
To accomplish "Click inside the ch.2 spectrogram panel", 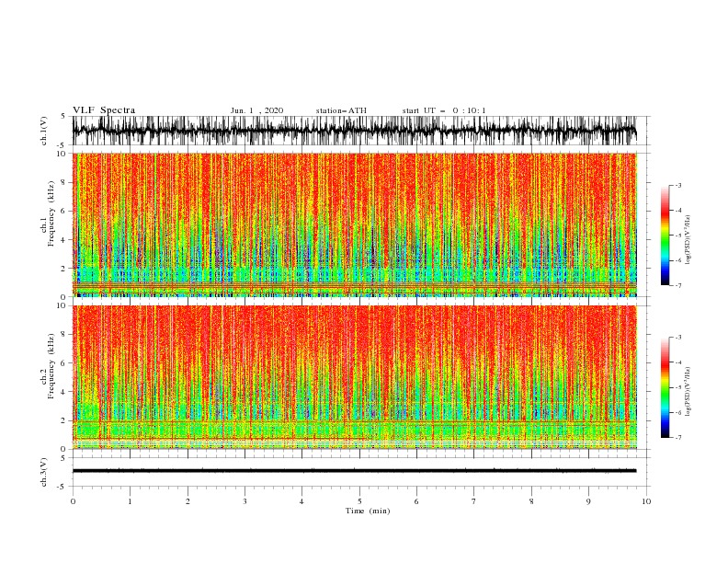I will (355, 377).
